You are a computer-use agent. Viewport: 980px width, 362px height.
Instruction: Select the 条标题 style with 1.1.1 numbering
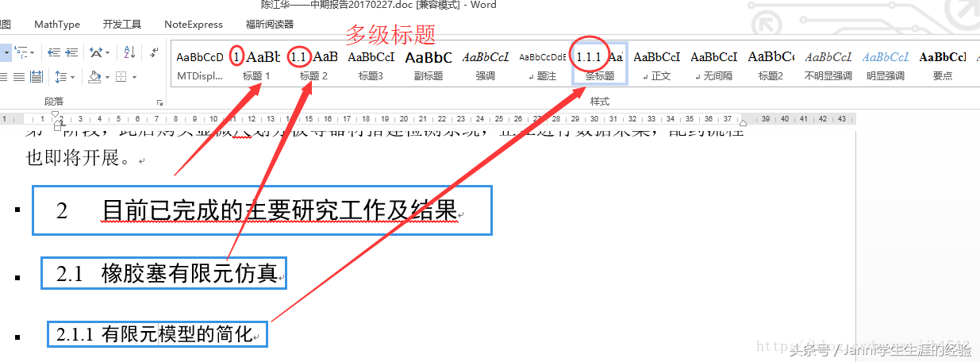coord(600,64)
